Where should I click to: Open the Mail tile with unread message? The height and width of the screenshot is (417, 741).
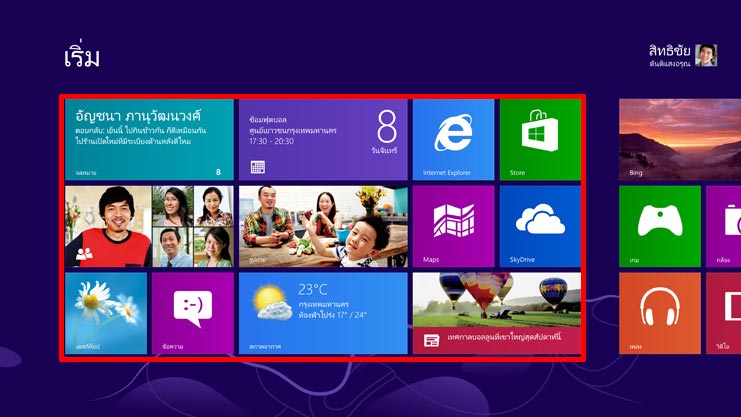(148, 139)
